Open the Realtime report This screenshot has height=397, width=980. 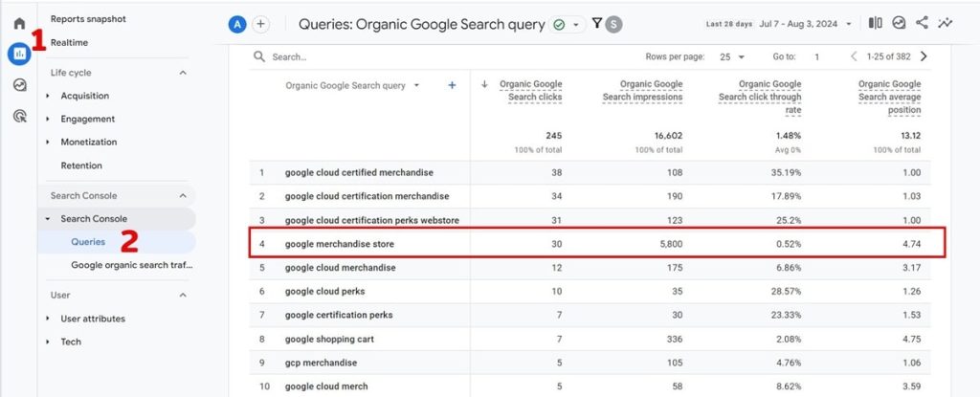tap(69, 42)
